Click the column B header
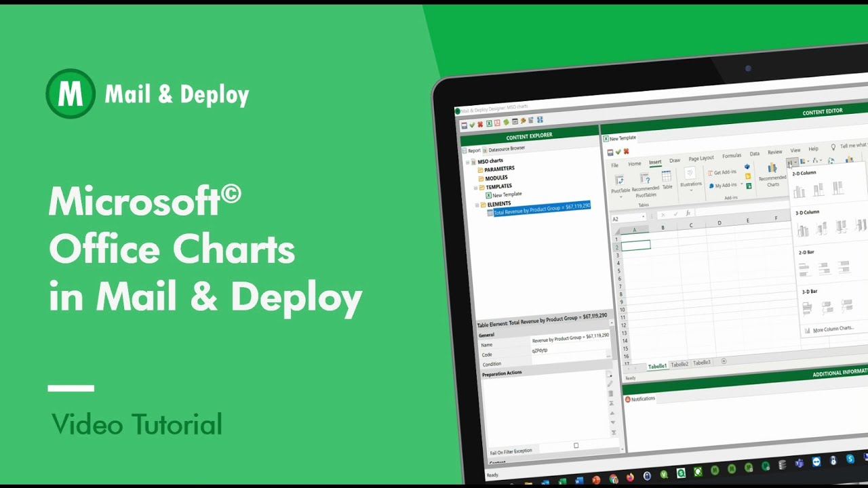This screenshot has height=488, width=868. pyautogui.click(x=663, y=228)
